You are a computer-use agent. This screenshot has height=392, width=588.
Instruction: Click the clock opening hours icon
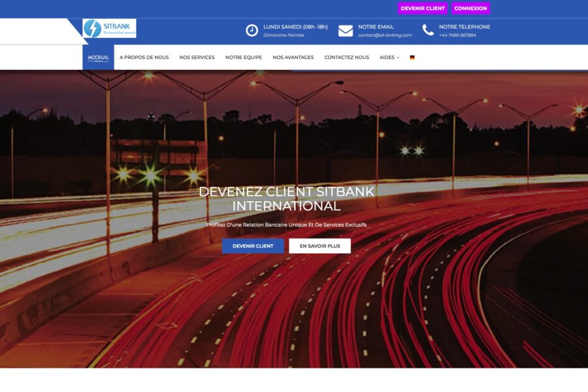252,31
